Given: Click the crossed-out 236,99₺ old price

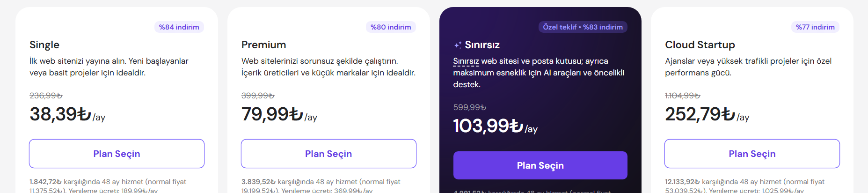Looking at the screenshot, I should click(46, 96).
